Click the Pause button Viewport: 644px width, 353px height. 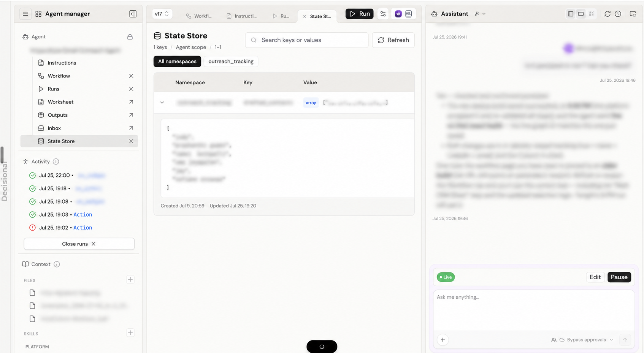[619, 277]
